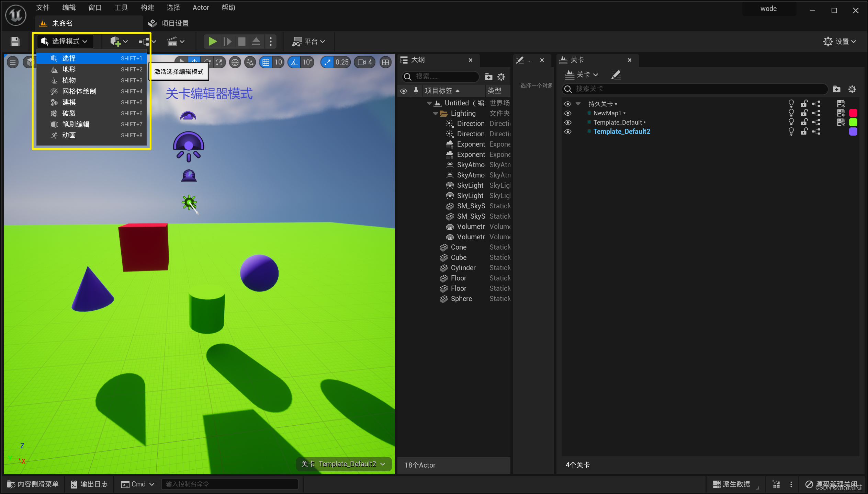
Task: Select 地形 landscape mode from menu
Action: coord(69,69)
